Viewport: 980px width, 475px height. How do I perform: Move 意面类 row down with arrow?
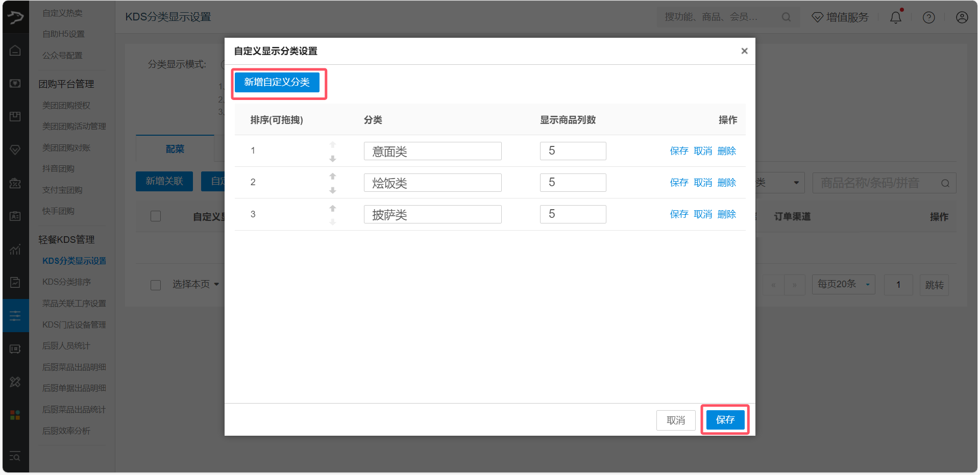click(333, 159)
